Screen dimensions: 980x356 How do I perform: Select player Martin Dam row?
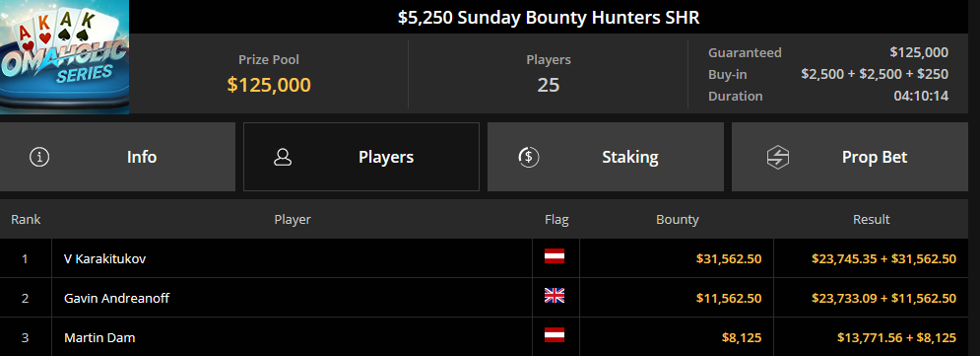click(484, 337)
